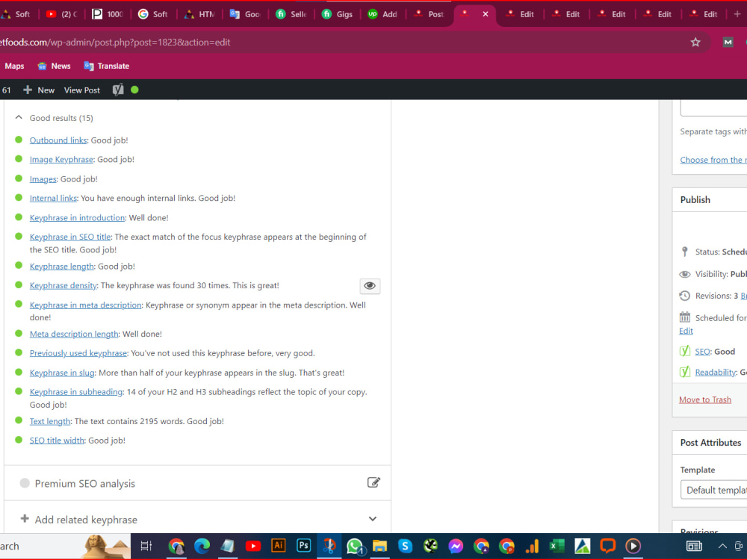
Task: Open the Default template dropdown
Action: coord(713,490)
